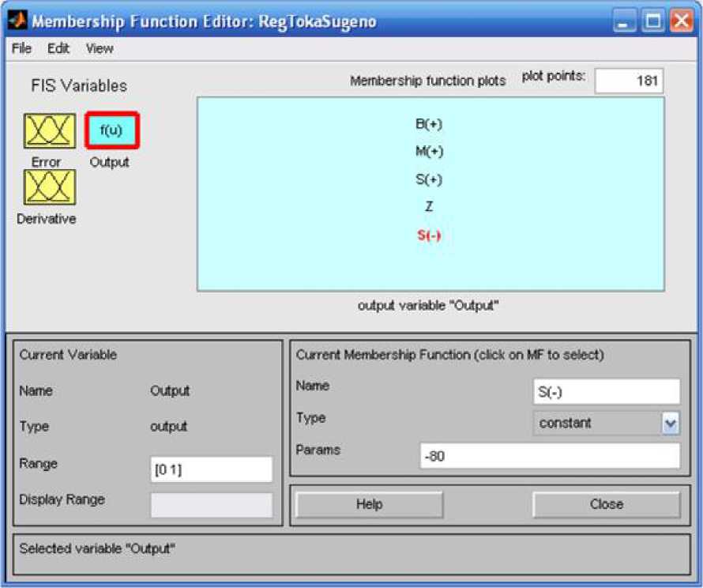
Task: Click the Help button
Action: [370, 504]
